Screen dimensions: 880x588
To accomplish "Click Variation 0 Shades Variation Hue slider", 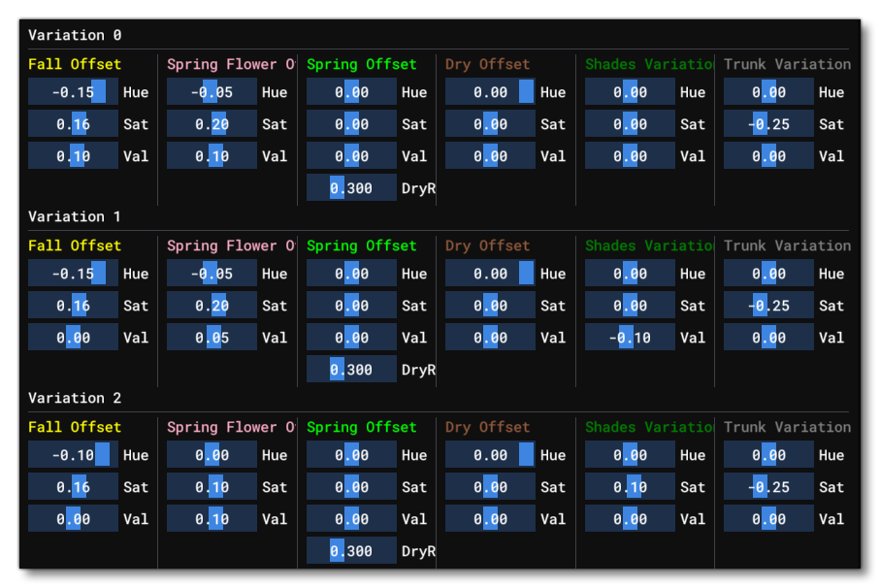I will pos(630,91).
